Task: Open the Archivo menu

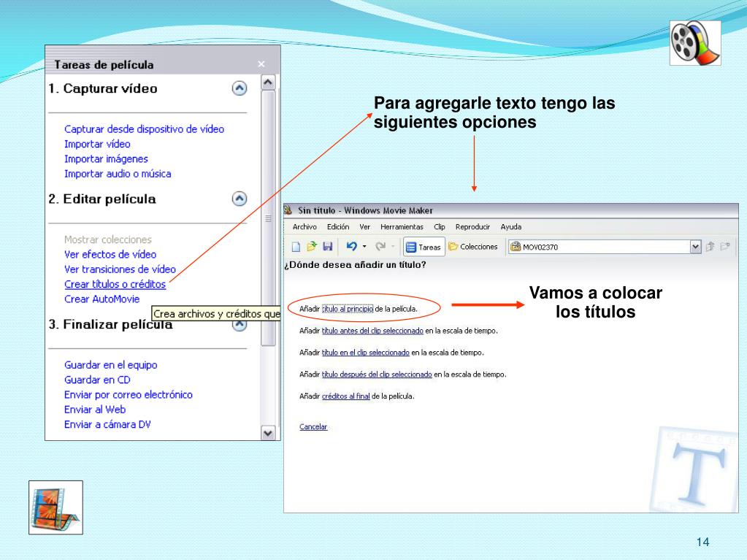Action: [x=304, y=226]
